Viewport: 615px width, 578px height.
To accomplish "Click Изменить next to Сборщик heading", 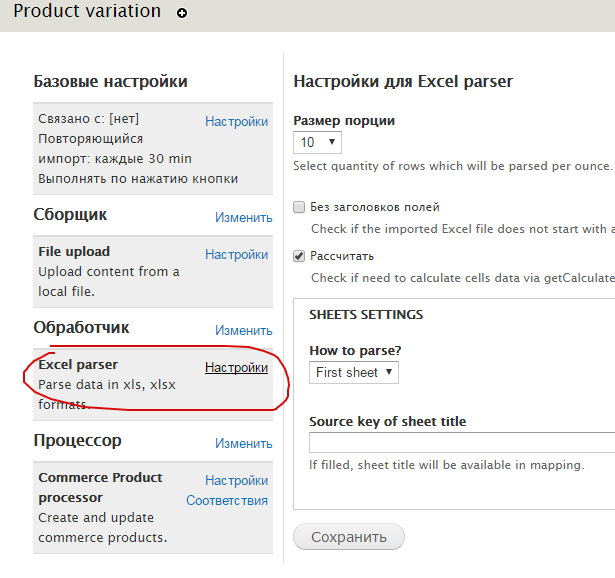I will tap(243, 217).
